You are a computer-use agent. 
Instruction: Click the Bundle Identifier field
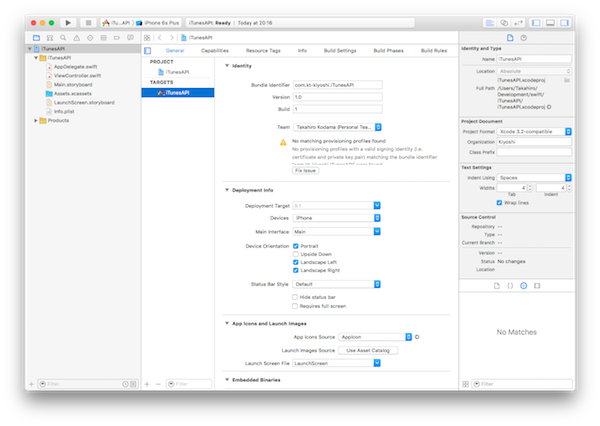point(338,85)
